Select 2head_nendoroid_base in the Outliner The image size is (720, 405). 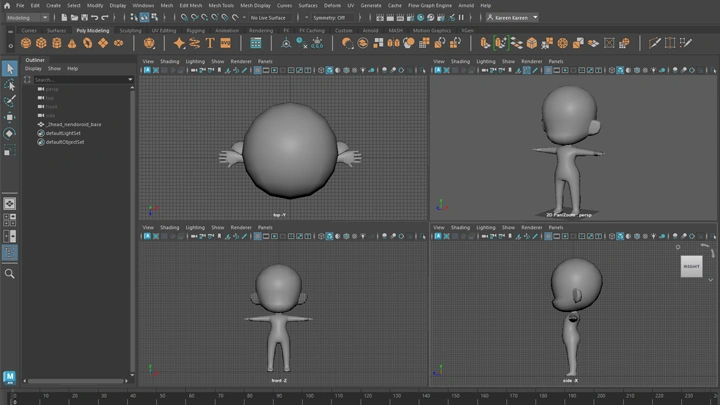73,124
